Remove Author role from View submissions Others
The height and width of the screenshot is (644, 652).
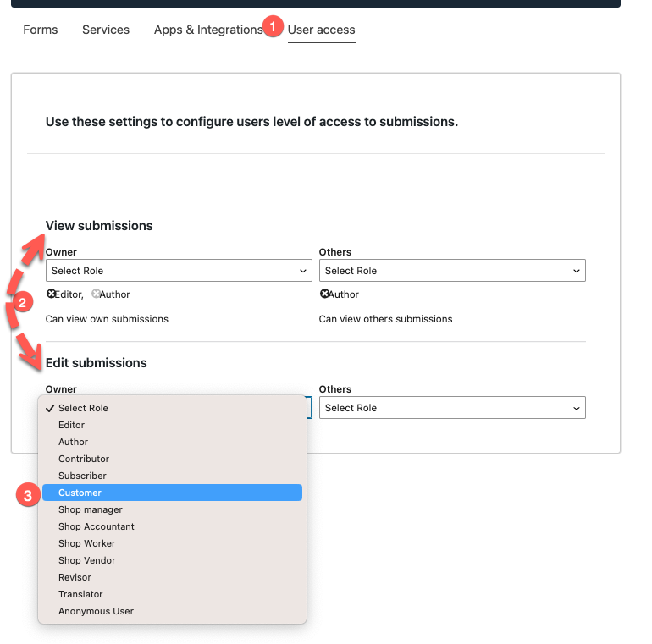pos(324,294)
